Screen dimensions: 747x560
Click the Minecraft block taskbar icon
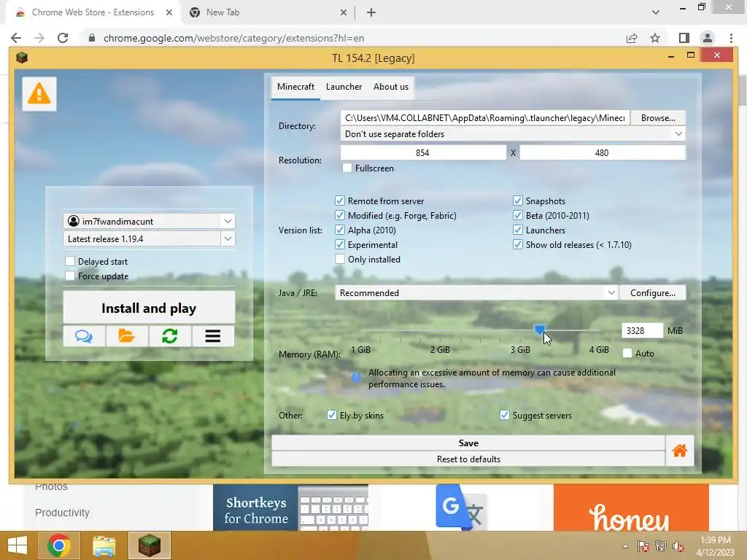[x=149, y=545]
